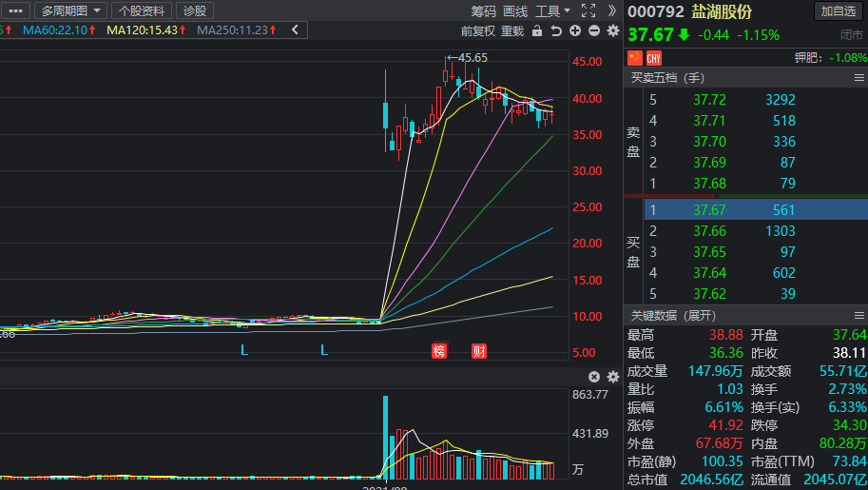Click the 加自选 add to watchlist button
Image resolution: width=868 pixels, height=490 pixels.
[839, 11]
